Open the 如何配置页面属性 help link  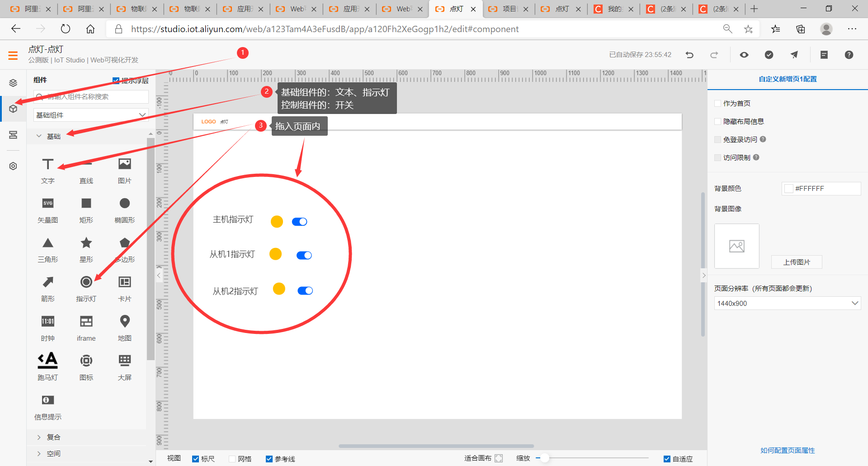click(x=788, y=450)
